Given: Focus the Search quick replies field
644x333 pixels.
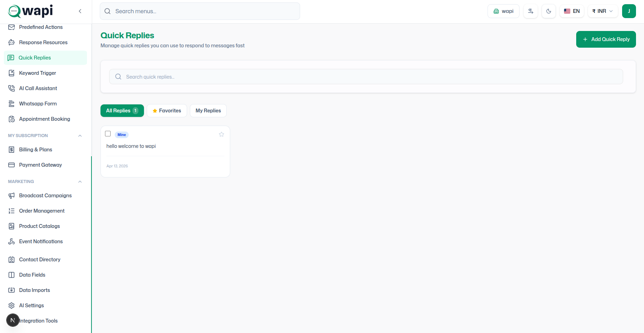Looking at the screenshot, I should coord(366,77).
